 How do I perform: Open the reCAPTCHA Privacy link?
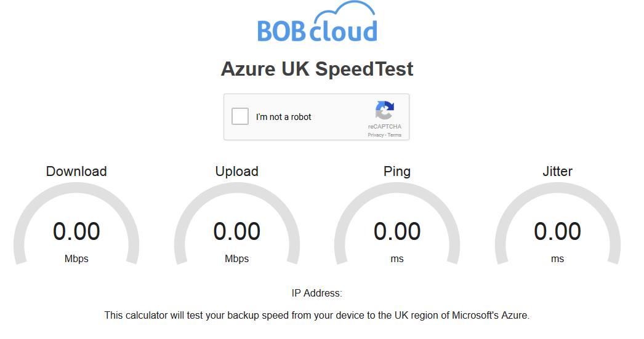click(376, 135)
